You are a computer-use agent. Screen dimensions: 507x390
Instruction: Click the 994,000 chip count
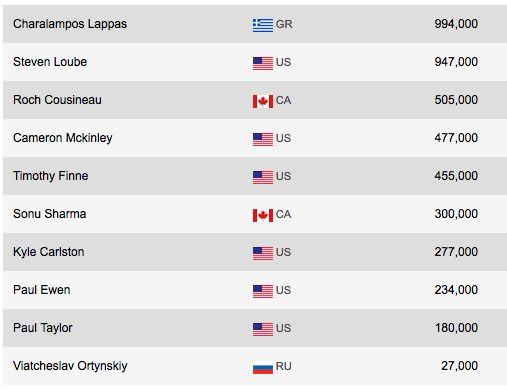click(x=456, y=24)
